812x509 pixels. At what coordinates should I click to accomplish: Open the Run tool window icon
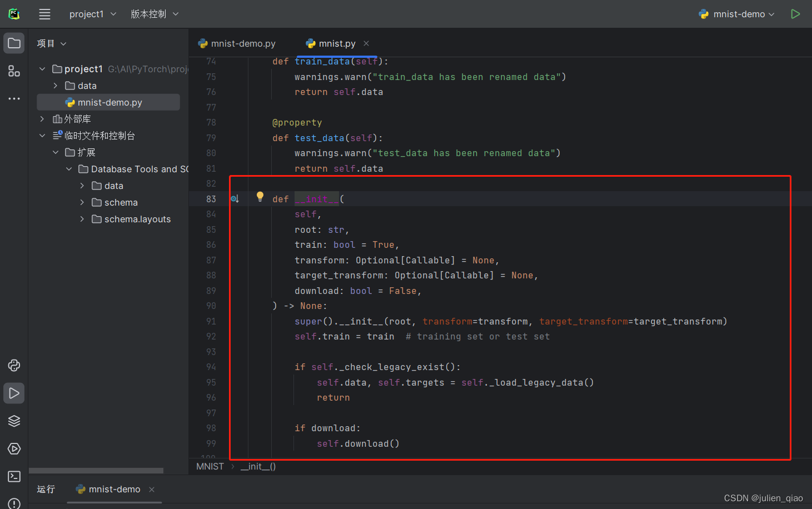point(14,393)
